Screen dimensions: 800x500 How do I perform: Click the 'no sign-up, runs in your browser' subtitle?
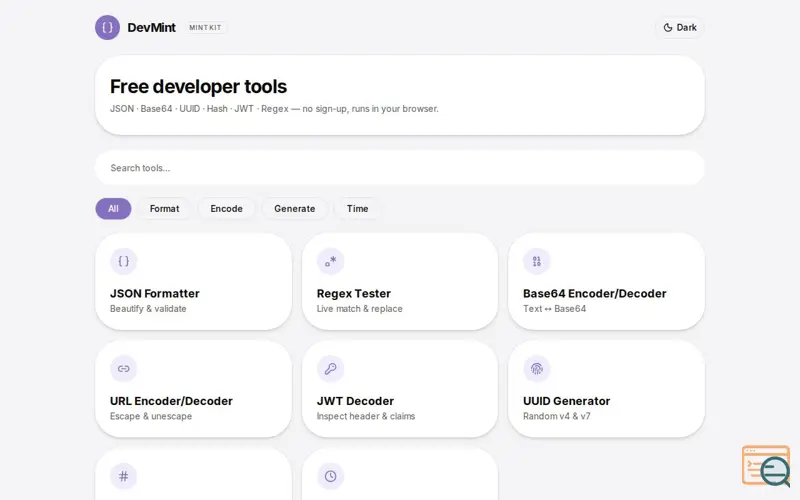[x=370, y=109]
